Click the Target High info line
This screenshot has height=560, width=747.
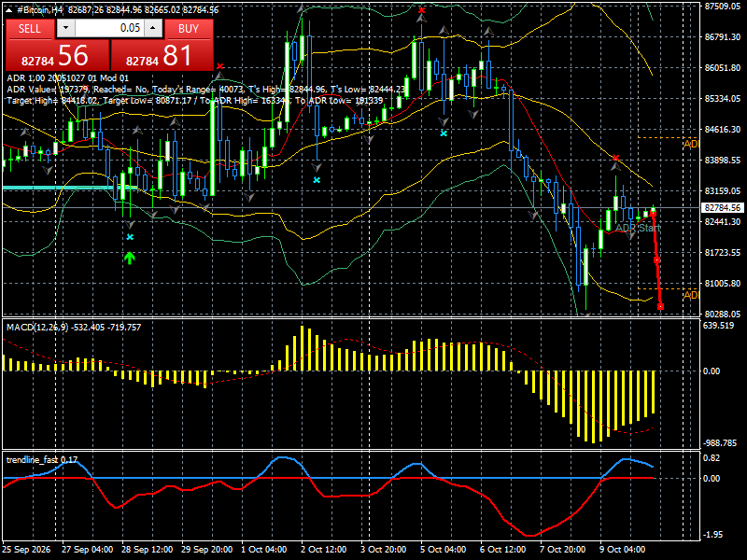click(x=195, y=101)
